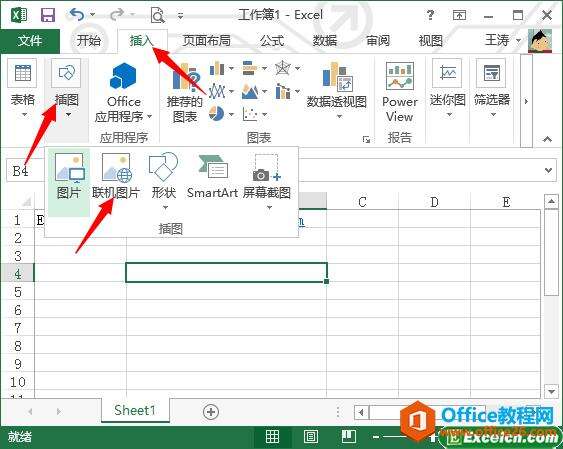The width and height of the screenshot is (563, 449).
Task: Select column E header
Action: 506,202
